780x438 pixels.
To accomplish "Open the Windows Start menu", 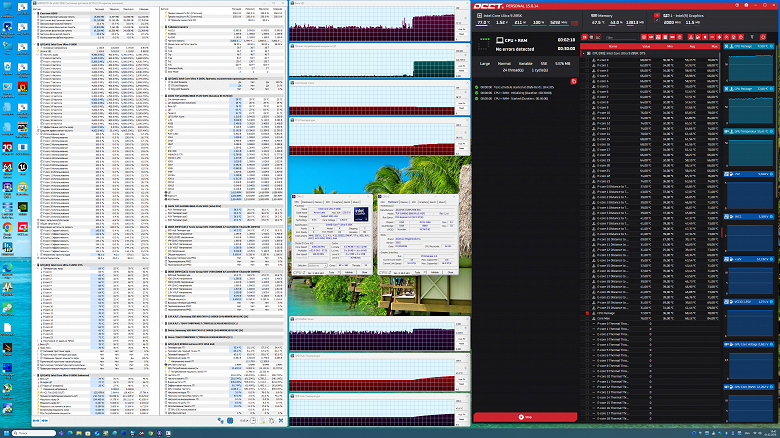I will point(8,432).
